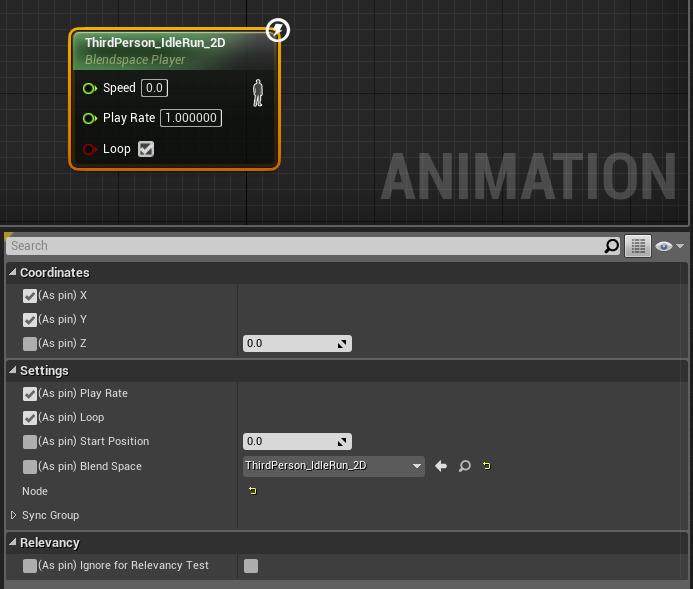This screenshot has height=589, width=693.
Task: Uncheck (As pin) X coordinate
Action: (30, 296)
